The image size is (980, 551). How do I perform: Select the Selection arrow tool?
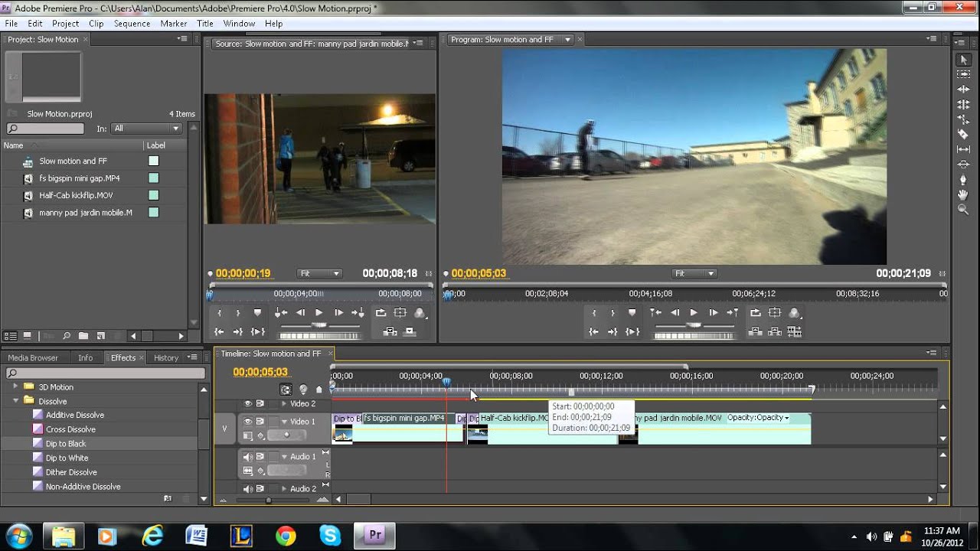tap(963, 60)
